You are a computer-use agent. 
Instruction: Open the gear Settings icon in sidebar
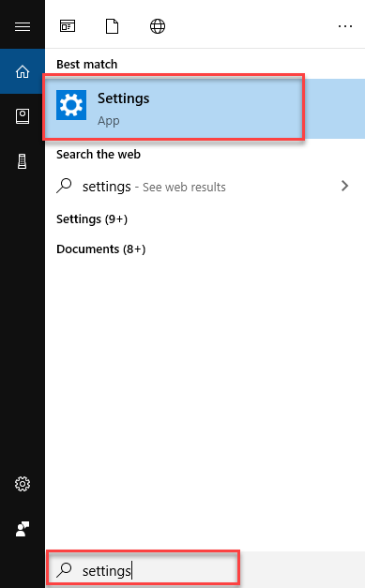coord(23,484)
